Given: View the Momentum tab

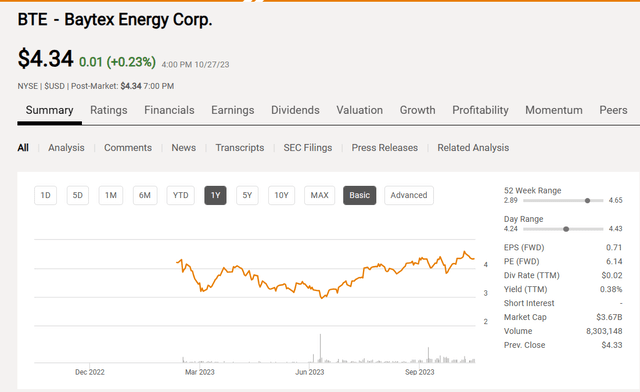Looking at the screenshot, I should click(x=554, y=110).
